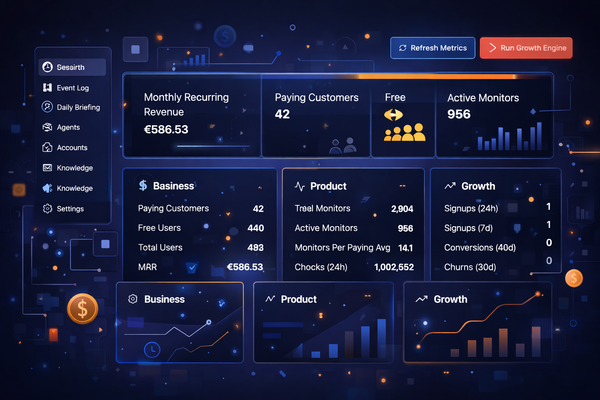Click the Signups (24h) row label

pyautogui.click(x=471, y=209)
